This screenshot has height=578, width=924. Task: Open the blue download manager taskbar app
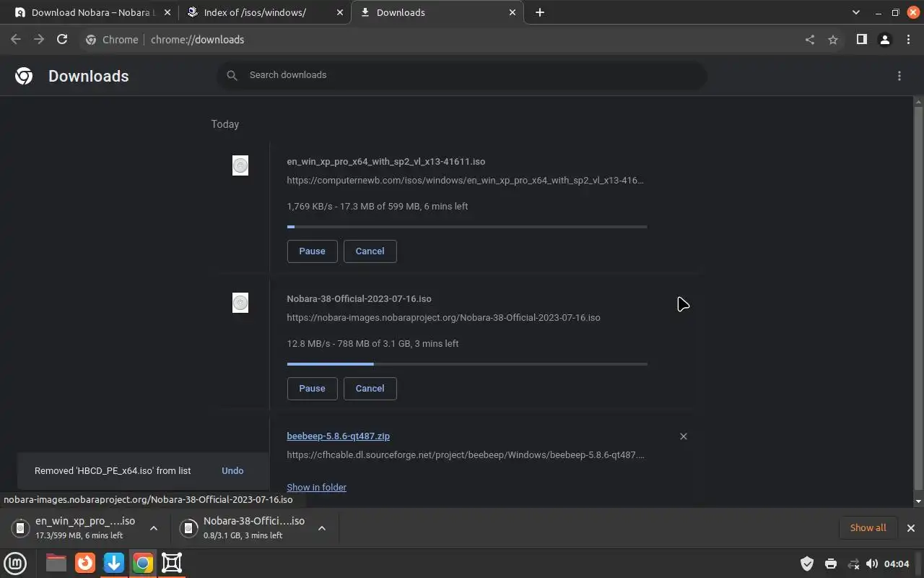tap(114, 563)
